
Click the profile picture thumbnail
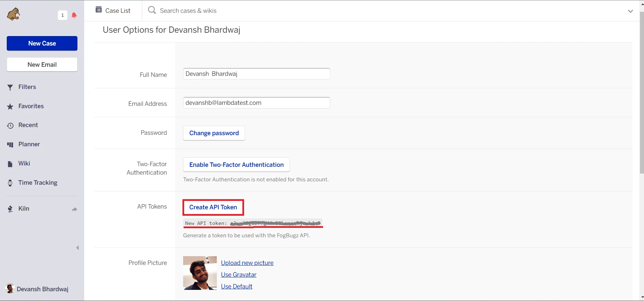click(x=200, y=273)
